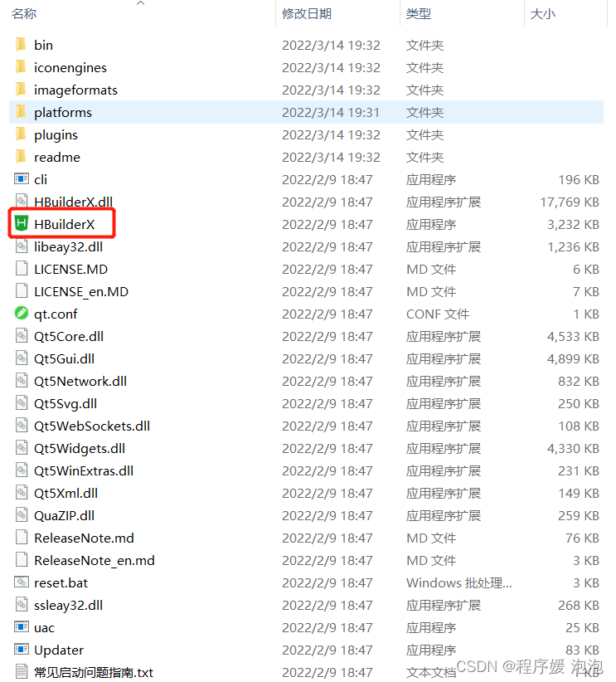The height and width of the screenshot is (682, 616).
Task: Click the platforms folder name
Action: pyautogui.click(x=63, y=112)
